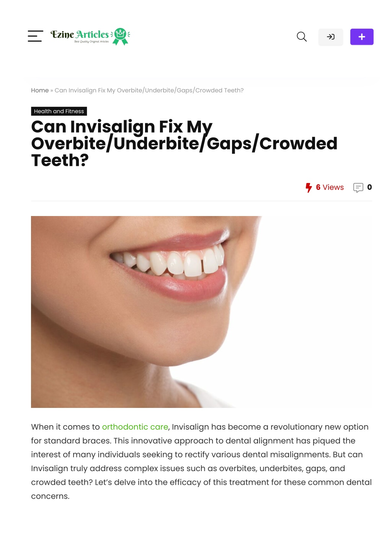This screenshot has height=555, width=392.
Task: Open the login arrow icon button
Action: pyautogui.click(x=331, y=37)
